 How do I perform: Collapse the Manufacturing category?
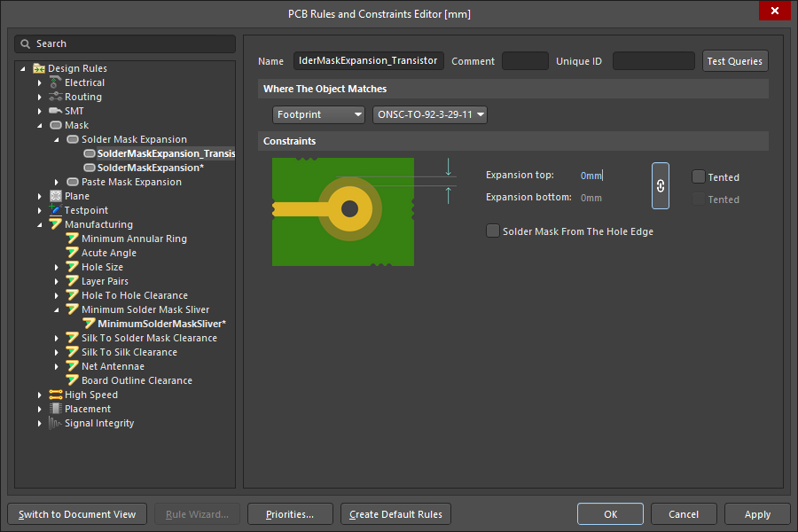tap(40, 224)
